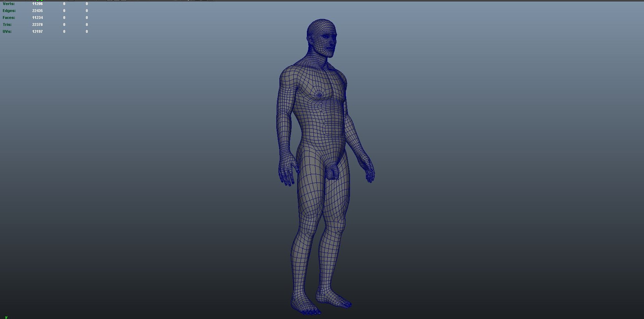Select the edge count value 22435
Screen dimensions: 644x319
click(x=38, y=11)
